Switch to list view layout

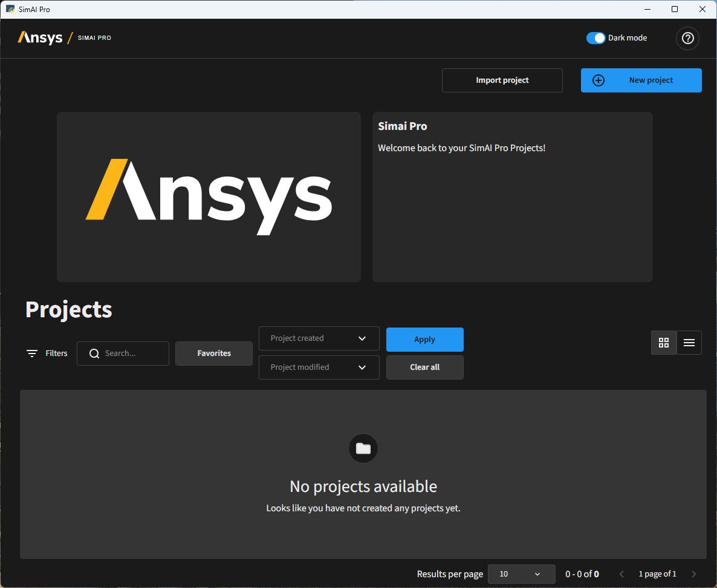pos(689,343)
